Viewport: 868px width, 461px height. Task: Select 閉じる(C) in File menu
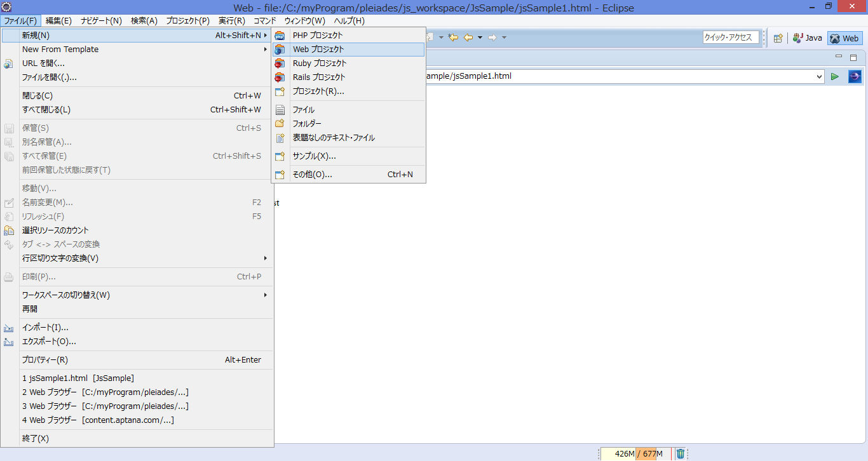137,96
